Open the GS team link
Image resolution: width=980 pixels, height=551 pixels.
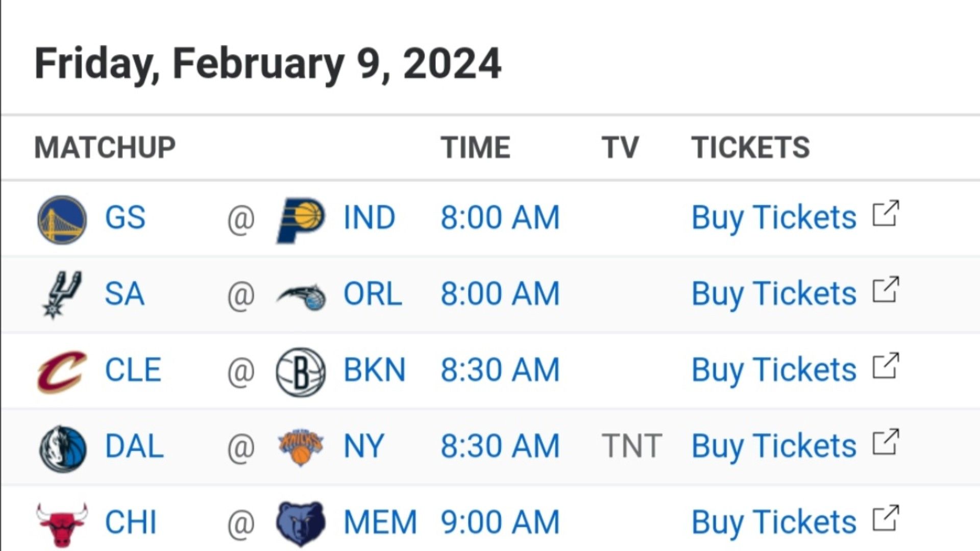pyautogui.click(x=125, y=218)
